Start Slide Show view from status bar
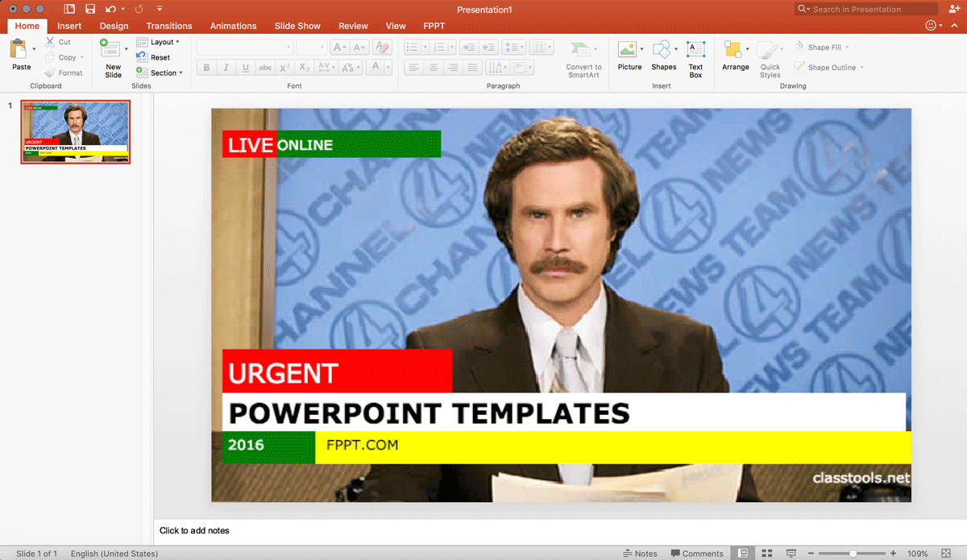967x560 pixels. 791,554
